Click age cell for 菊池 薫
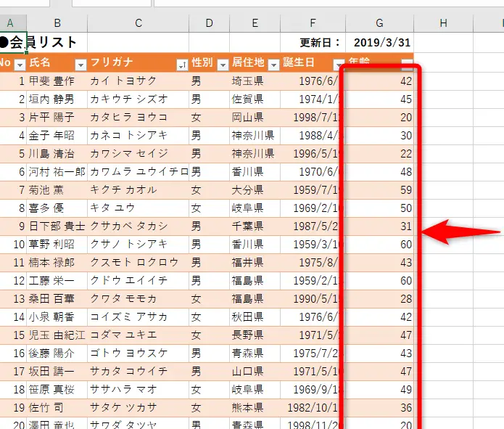Viewport: 504px width, 429px height. (379, 189)
